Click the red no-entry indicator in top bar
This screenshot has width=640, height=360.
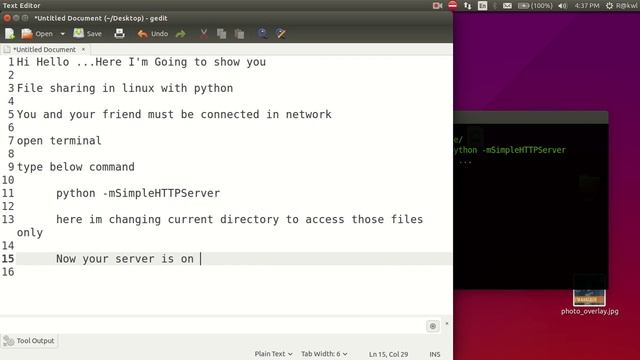pos(453,5)
